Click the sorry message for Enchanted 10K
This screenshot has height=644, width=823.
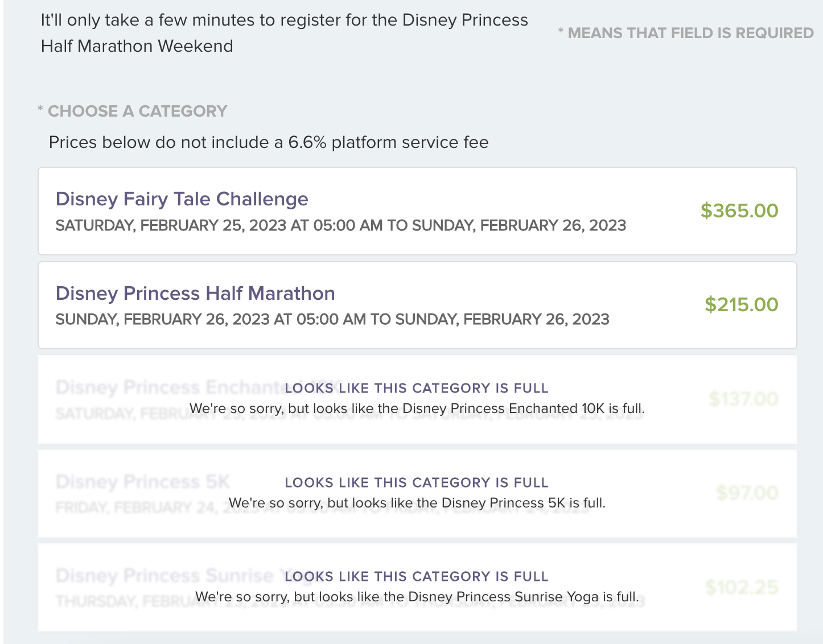417,408
